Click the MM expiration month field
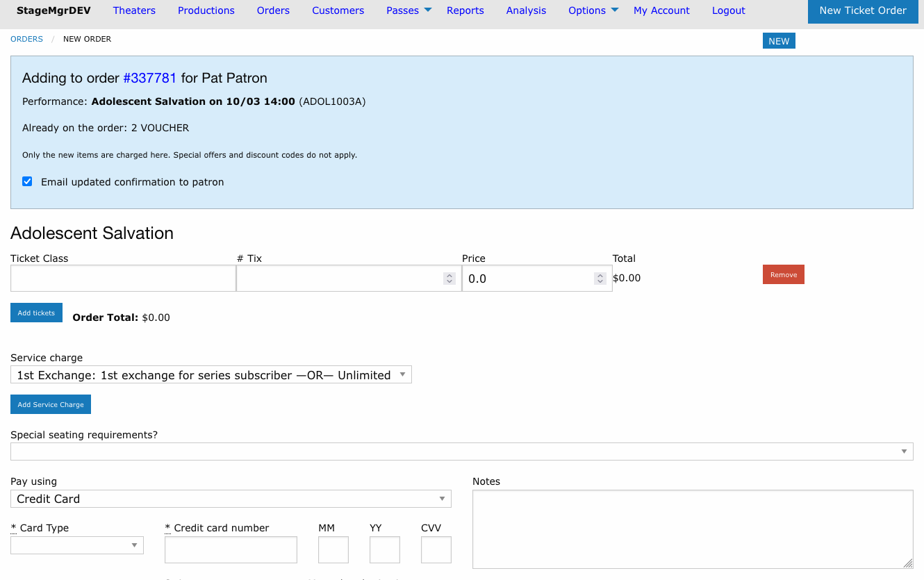Viewport: 924px width, 580px height. coord(333,549)
